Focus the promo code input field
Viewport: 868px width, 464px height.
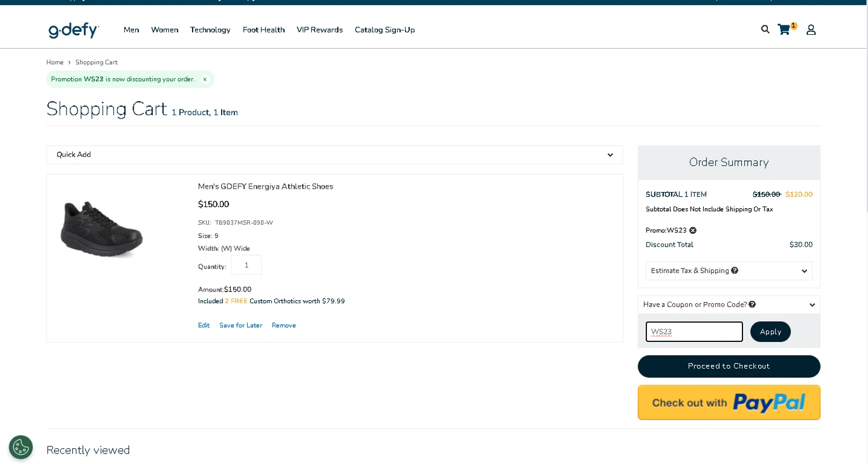pos(694,332)
